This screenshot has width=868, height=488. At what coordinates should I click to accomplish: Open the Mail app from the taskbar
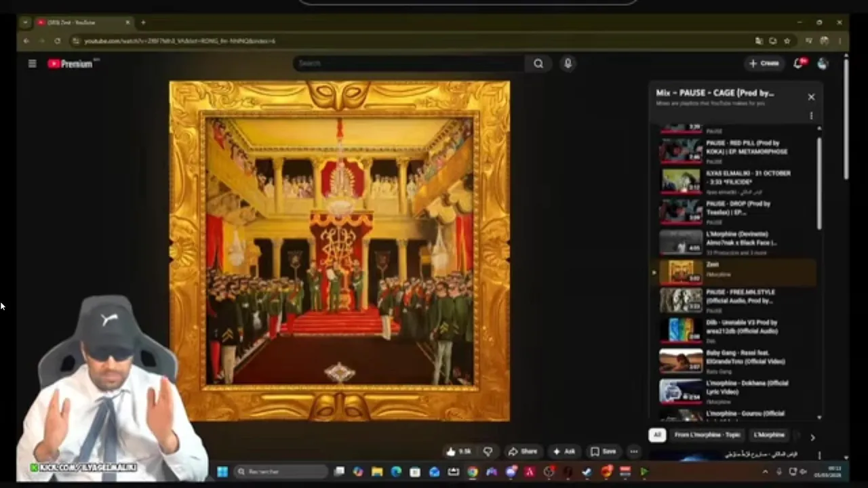pyautogui.click(x=434, y=472)
